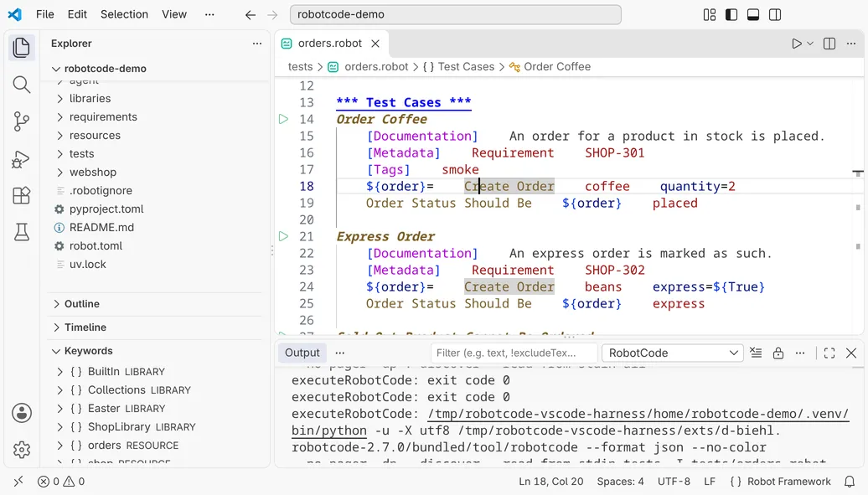Go back with the left arrow
Screen dimensions: 868x495
[251, 15]
